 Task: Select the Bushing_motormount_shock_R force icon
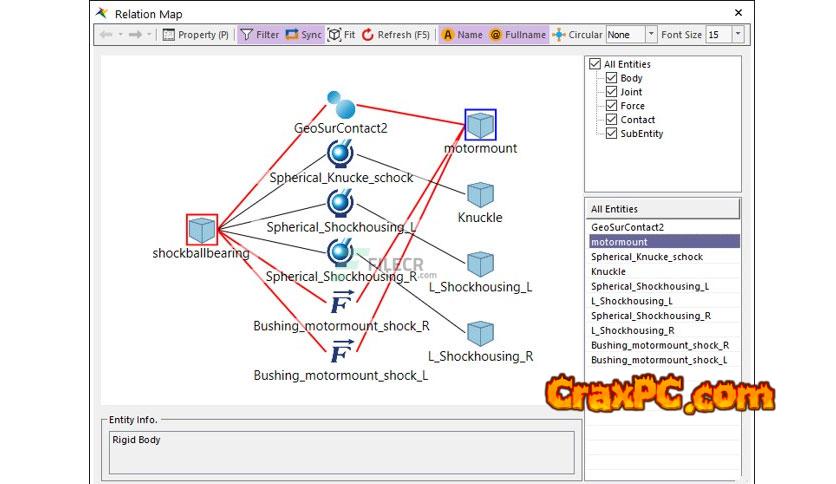(342, 302)
